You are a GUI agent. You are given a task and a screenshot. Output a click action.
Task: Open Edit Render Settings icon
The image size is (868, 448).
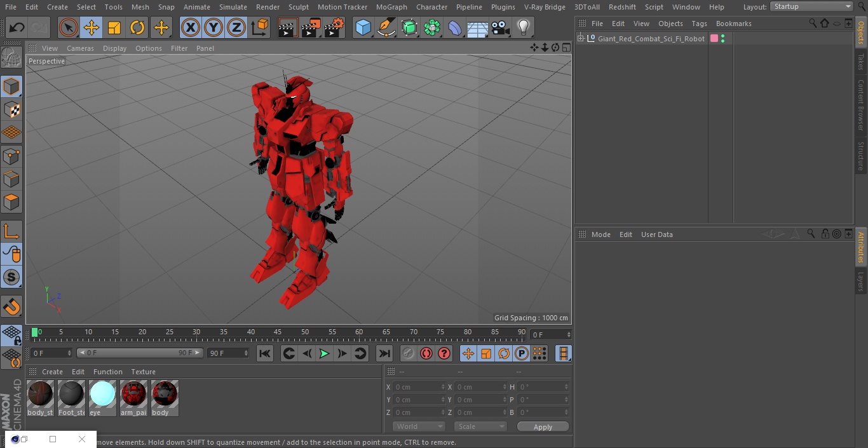(334, 27)
